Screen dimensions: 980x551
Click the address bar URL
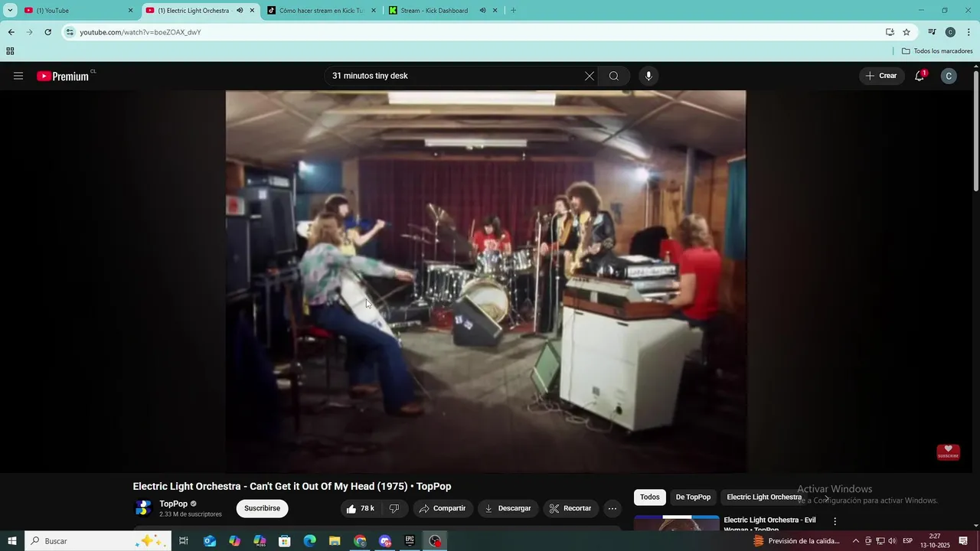[141, 32]
